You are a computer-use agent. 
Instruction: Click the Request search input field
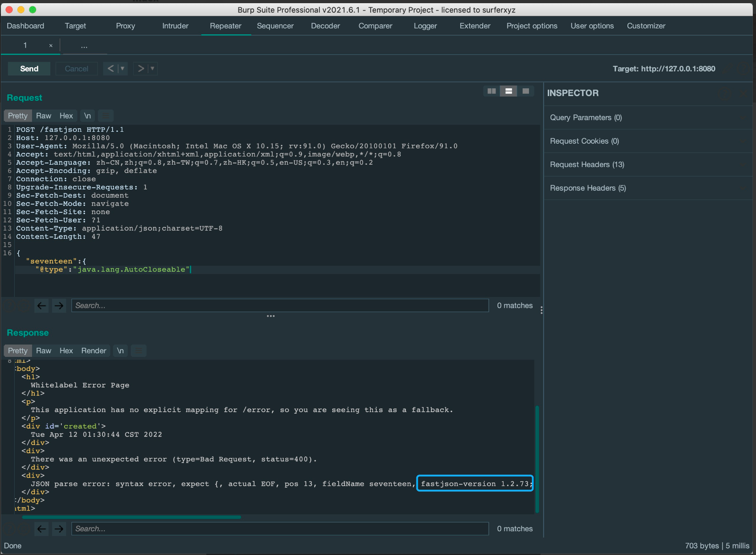[280, 306]
